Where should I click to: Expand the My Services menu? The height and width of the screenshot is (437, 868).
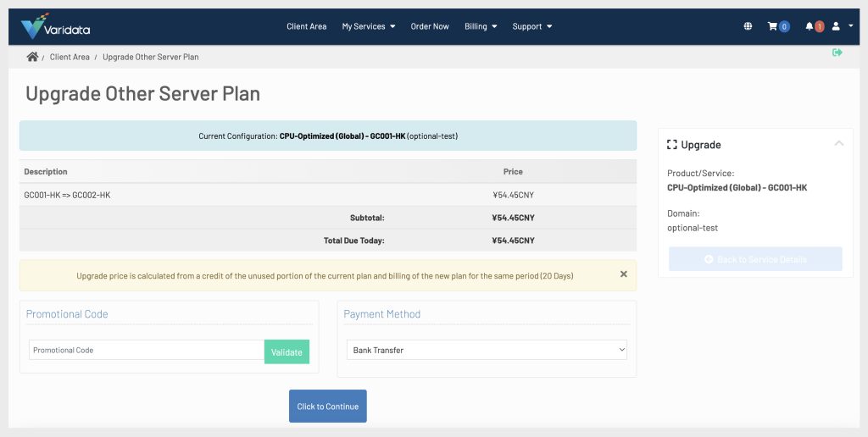pyautogui.click(x=369, y=26)
